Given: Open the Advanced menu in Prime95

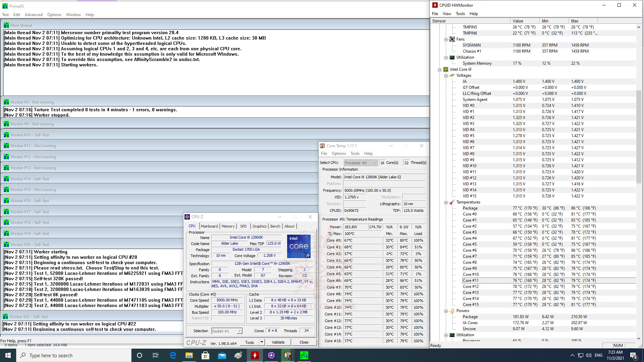Looking at the screenshot, I should pyautogui.click(x=34, y=15).
